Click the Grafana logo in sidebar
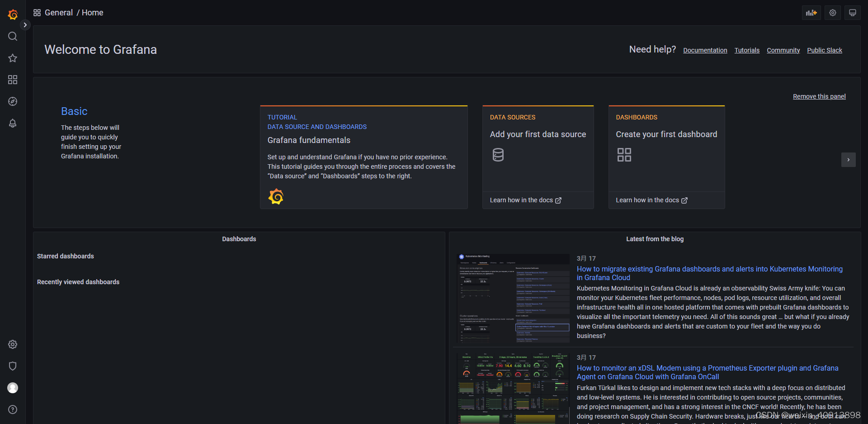The width and height of the screenshot is (868, 424). click(x=13, y=14)
